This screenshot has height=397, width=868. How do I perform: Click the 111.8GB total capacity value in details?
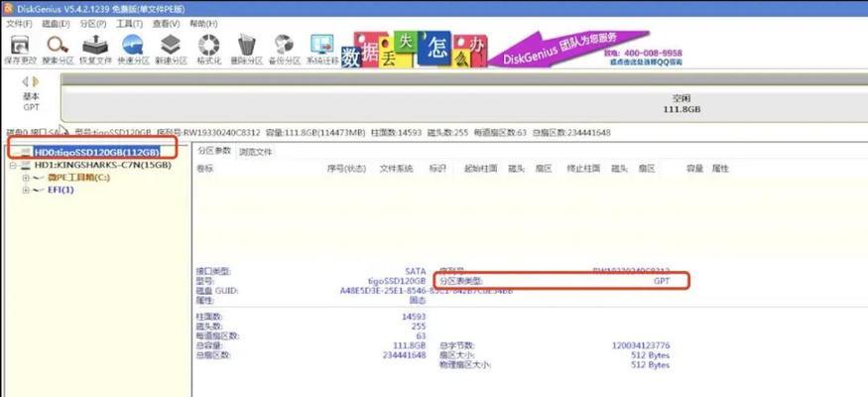(410, 345)
